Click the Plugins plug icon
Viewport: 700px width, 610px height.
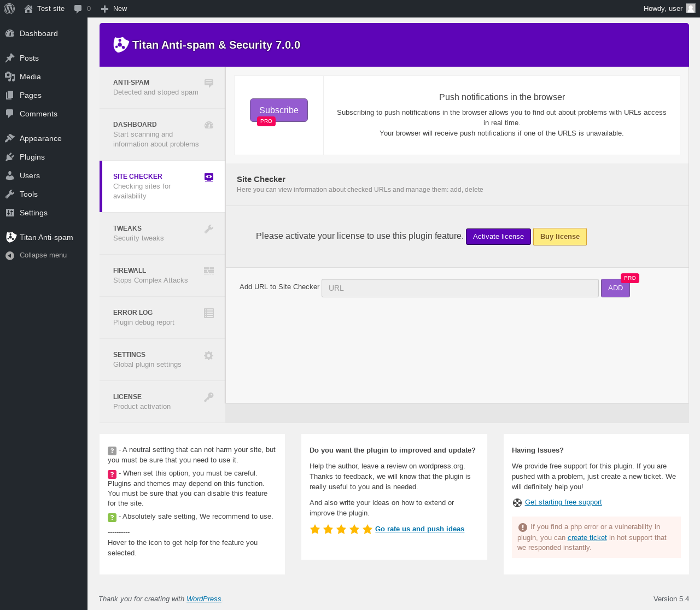click(x=10, y=157)
